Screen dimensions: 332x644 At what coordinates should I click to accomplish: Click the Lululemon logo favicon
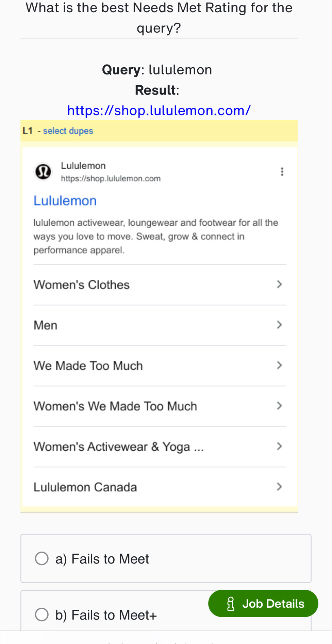coord(43,172)
